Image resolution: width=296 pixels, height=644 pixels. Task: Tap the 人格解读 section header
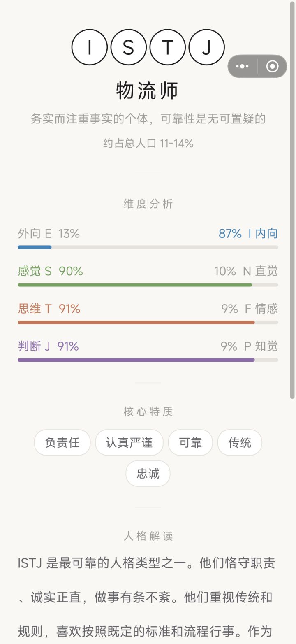click(x=148, y=536)
